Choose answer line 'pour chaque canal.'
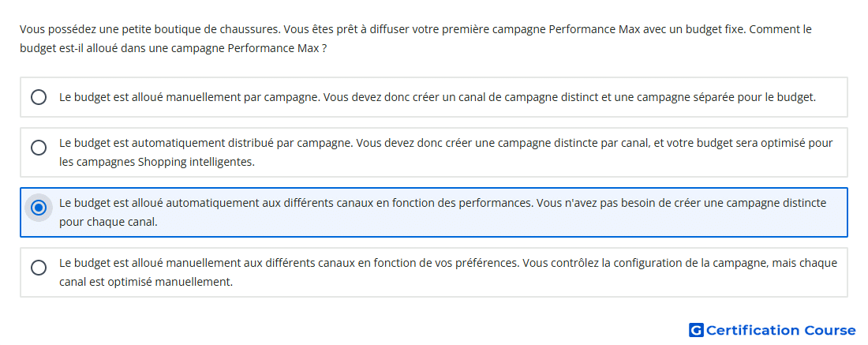This screenshot has width=868, height=345. (109, 222)
